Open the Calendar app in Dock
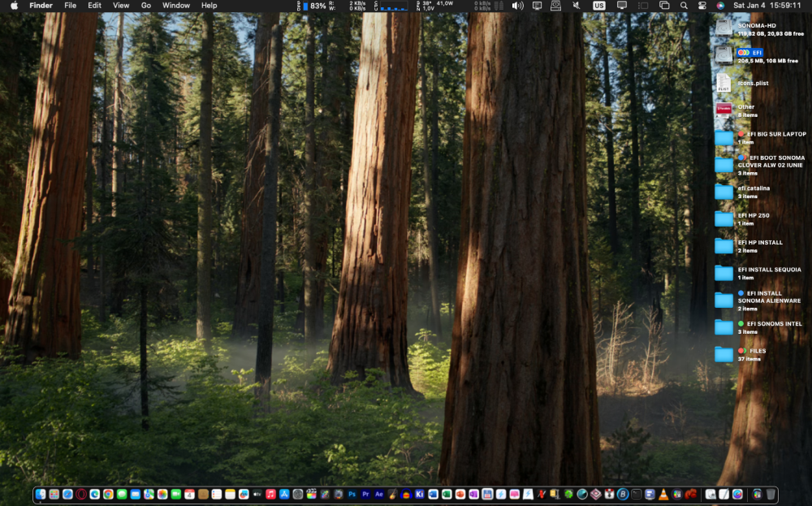 point(189,494)
